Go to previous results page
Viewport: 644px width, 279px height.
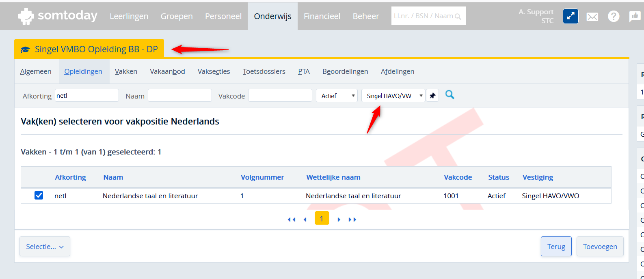pos(305,219)
